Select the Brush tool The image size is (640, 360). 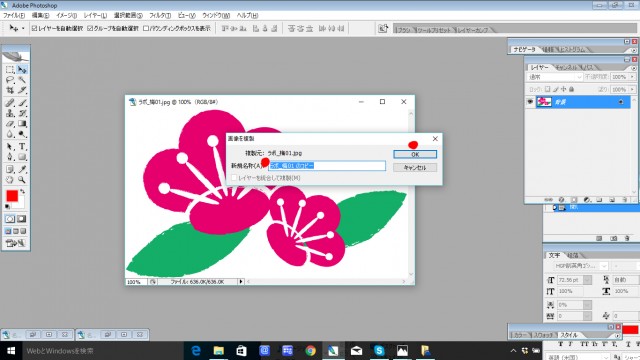coord(22,102)
